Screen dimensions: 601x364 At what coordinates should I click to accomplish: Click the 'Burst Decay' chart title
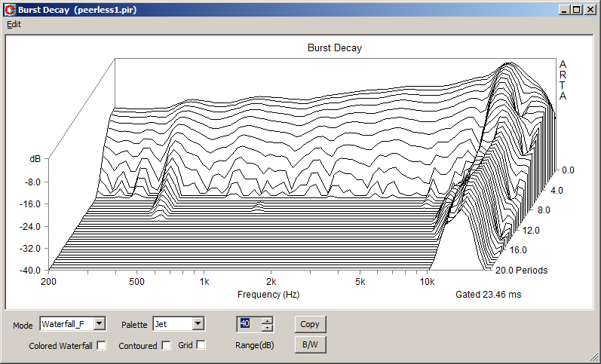tap(335, 48)
